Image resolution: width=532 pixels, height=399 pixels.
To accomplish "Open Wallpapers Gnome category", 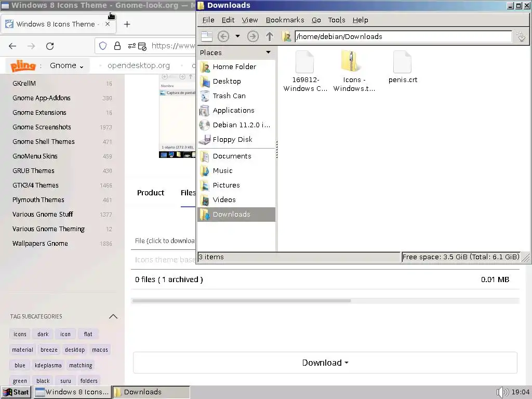I will [x=40, y=244].
